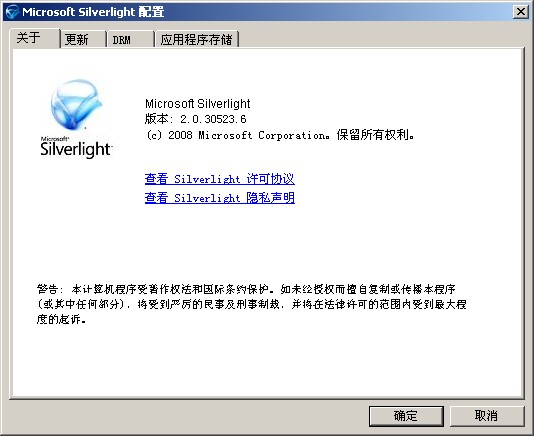Click the small Microsoft text above the Silverlight wordmark
The width and height of the screenshot is (534, 436).
coord(54,139)
